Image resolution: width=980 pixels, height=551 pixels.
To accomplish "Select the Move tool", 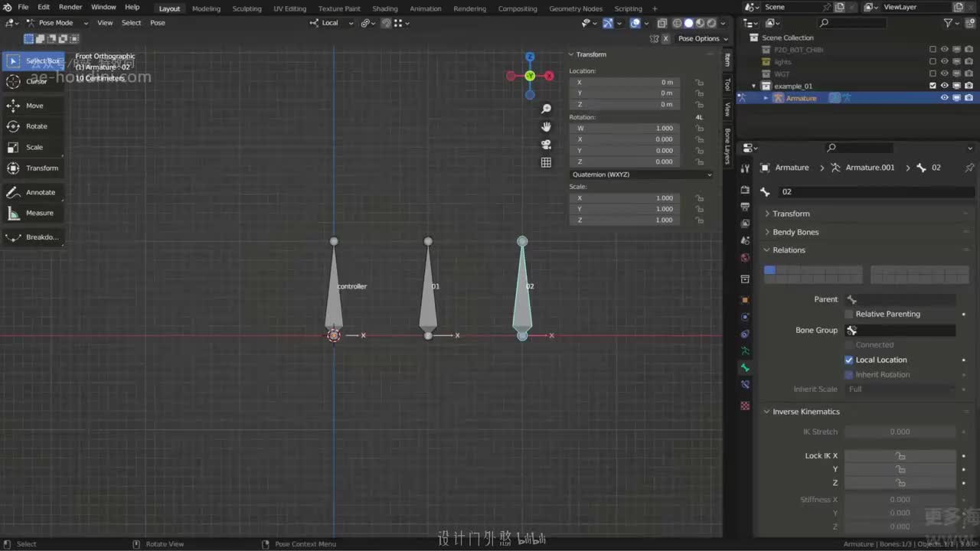I will tap(34, 106).
